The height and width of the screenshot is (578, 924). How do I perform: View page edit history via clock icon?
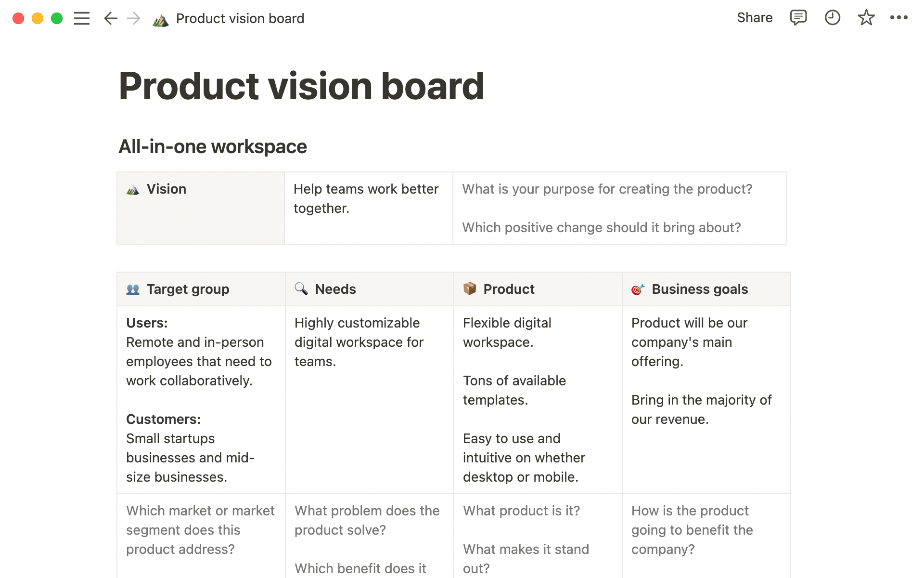832,18
